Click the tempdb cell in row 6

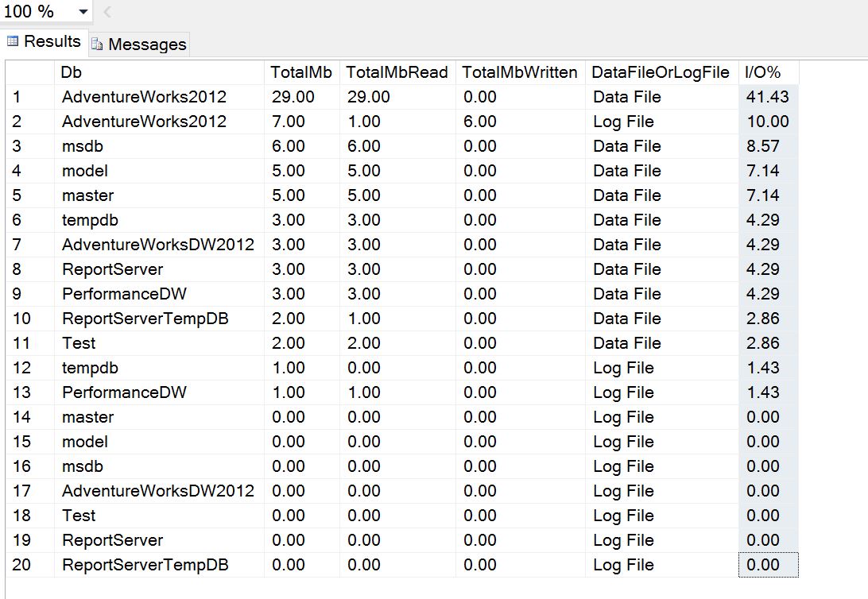pyautogui.click(x=160, y=220)
